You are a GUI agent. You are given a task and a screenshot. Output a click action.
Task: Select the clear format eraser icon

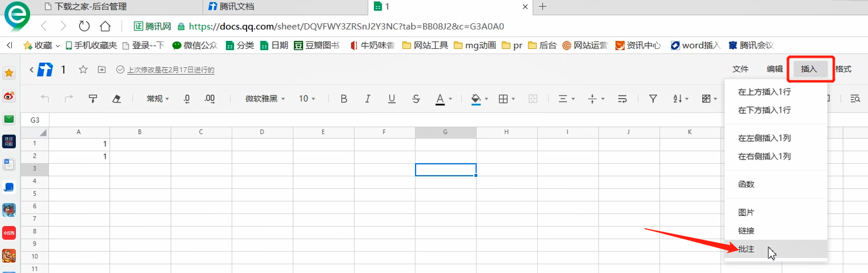(x=116, y=99)
